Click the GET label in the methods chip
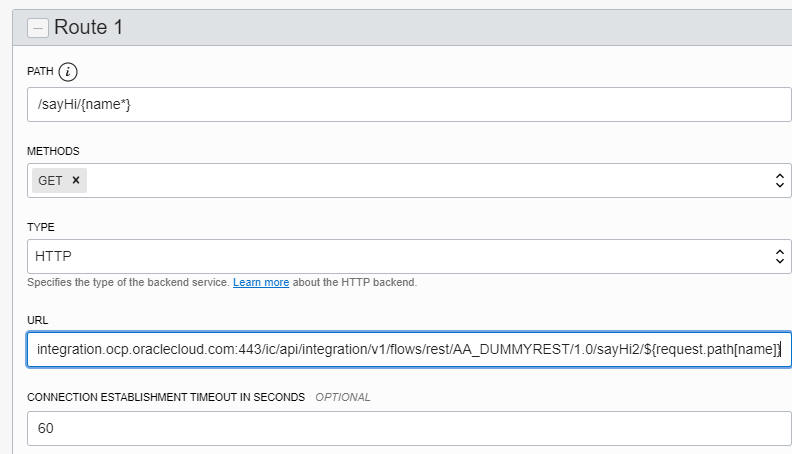The height and width of the screenshot is (454, 792). 50,180
